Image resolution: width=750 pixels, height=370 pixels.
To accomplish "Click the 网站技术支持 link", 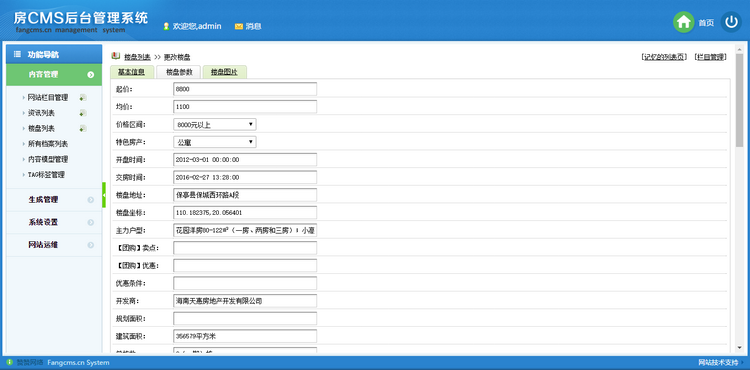I will pos(718,362).
